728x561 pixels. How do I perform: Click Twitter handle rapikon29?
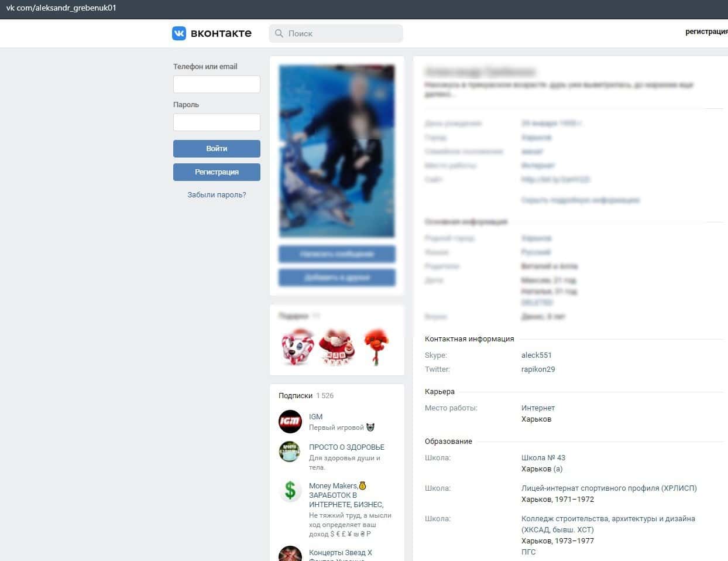tap(538, 370)
